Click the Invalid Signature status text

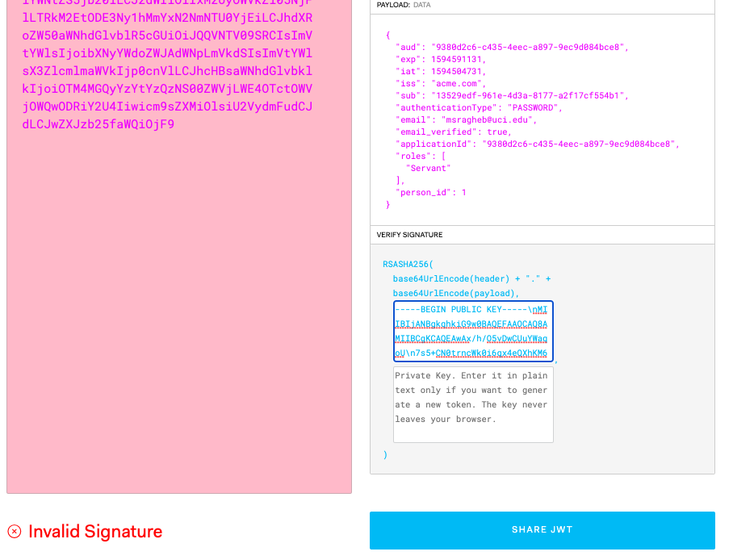click(x=95, y=531)
